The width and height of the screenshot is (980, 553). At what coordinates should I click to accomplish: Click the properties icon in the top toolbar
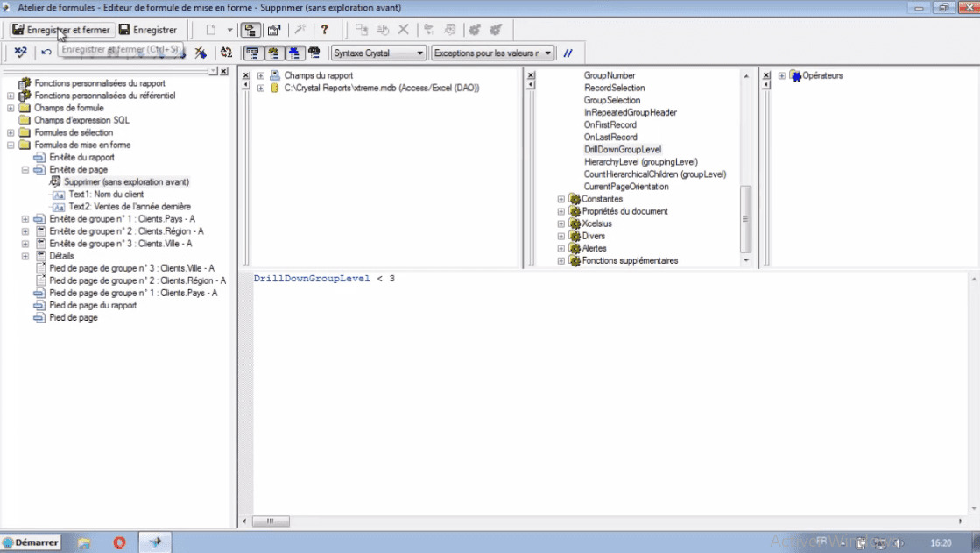(x=274, y=30)
